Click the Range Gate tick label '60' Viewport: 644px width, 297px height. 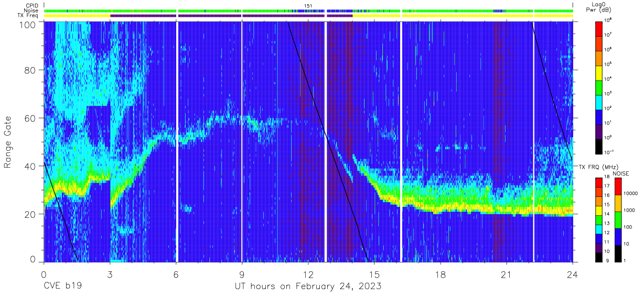point(29,118)
